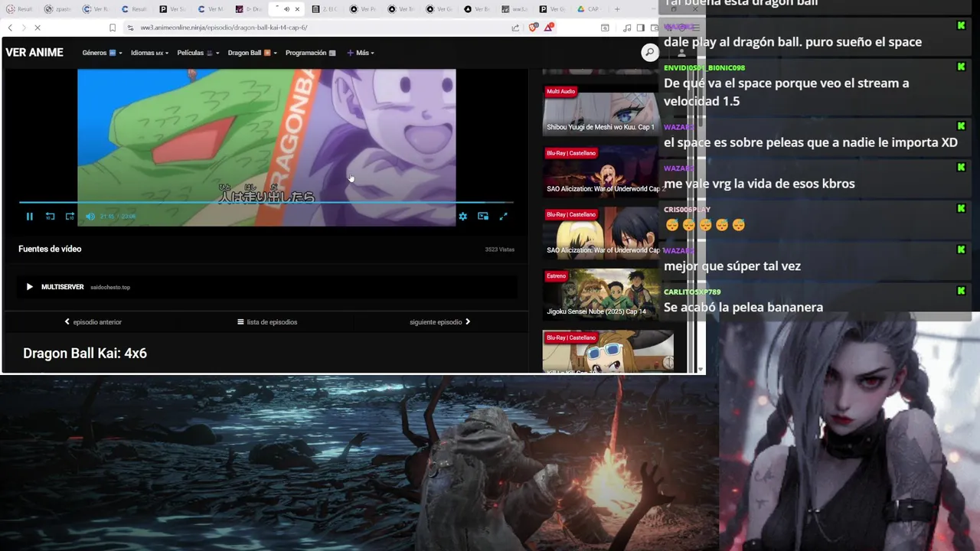Stop the page loading

38,28
